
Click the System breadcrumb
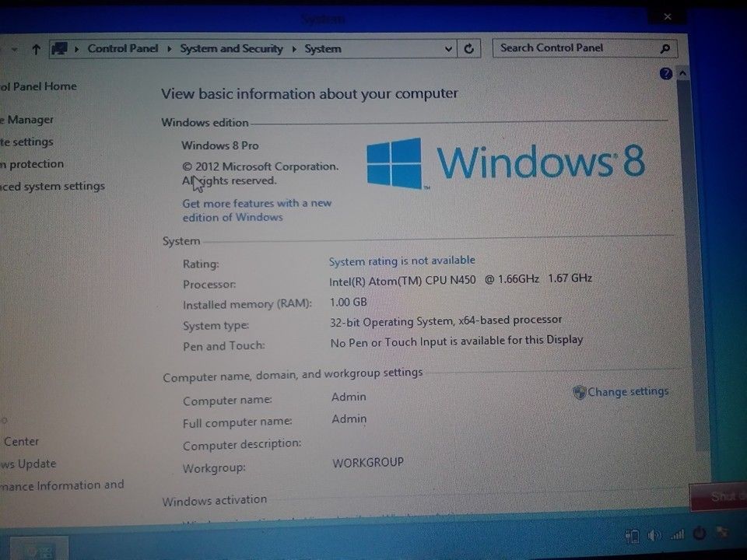click(322, 48)
